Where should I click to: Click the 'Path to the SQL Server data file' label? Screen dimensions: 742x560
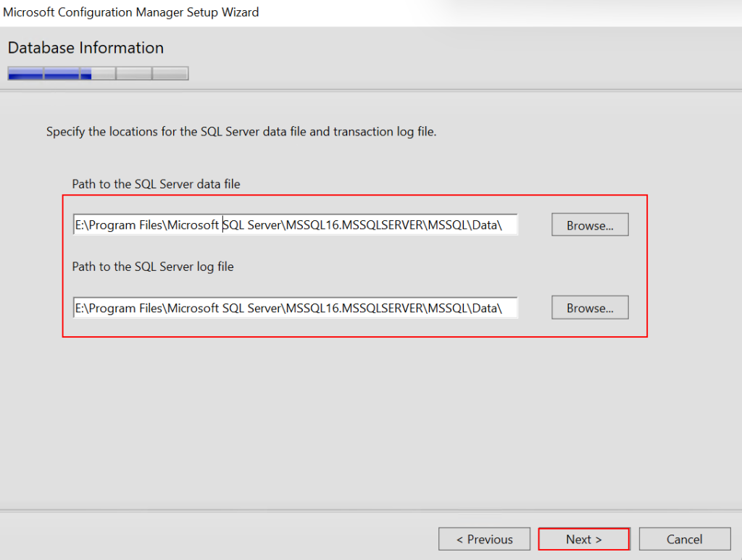click(x=156, y=184)
